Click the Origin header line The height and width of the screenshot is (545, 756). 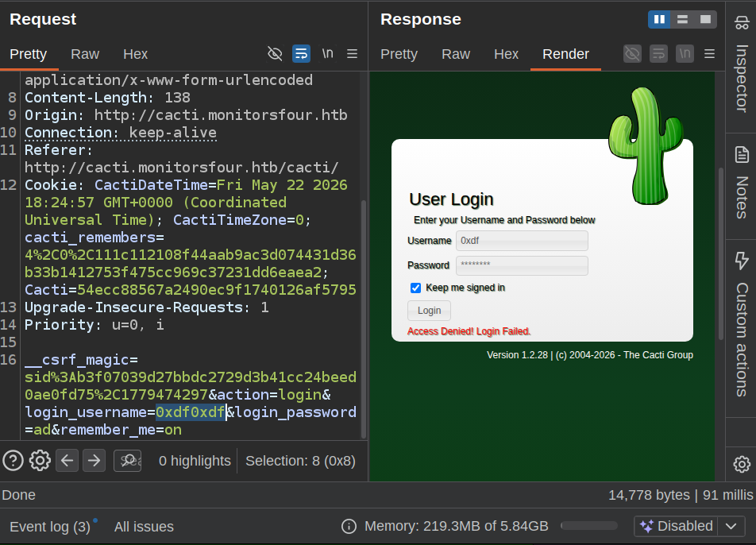(186, 115)
